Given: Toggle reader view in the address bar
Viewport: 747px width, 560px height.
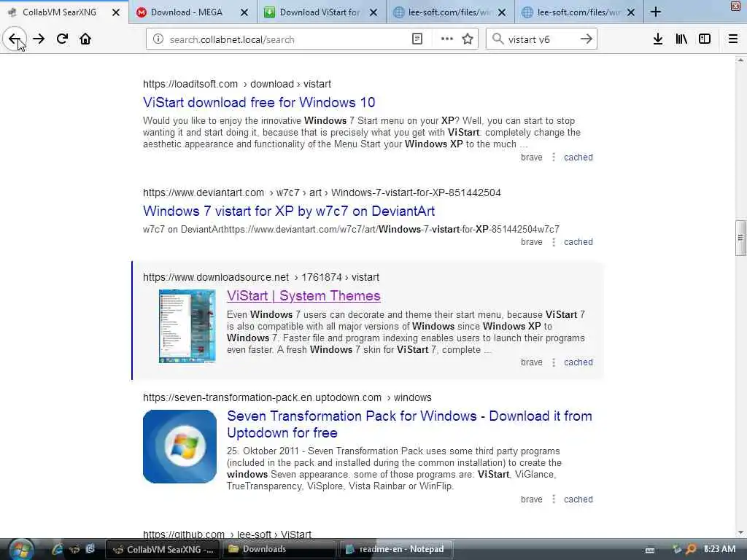Looking at the screenshot, I should pos(417,39).
